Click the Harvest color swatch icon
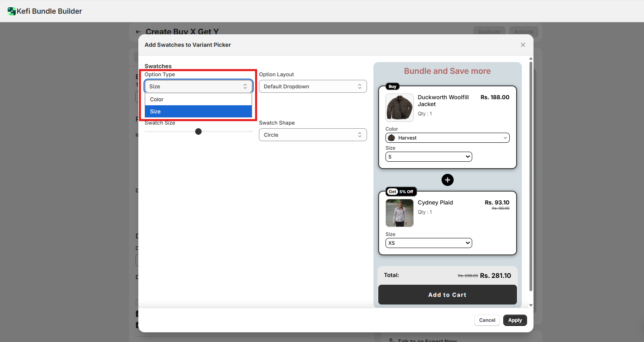 coord(391,138)
